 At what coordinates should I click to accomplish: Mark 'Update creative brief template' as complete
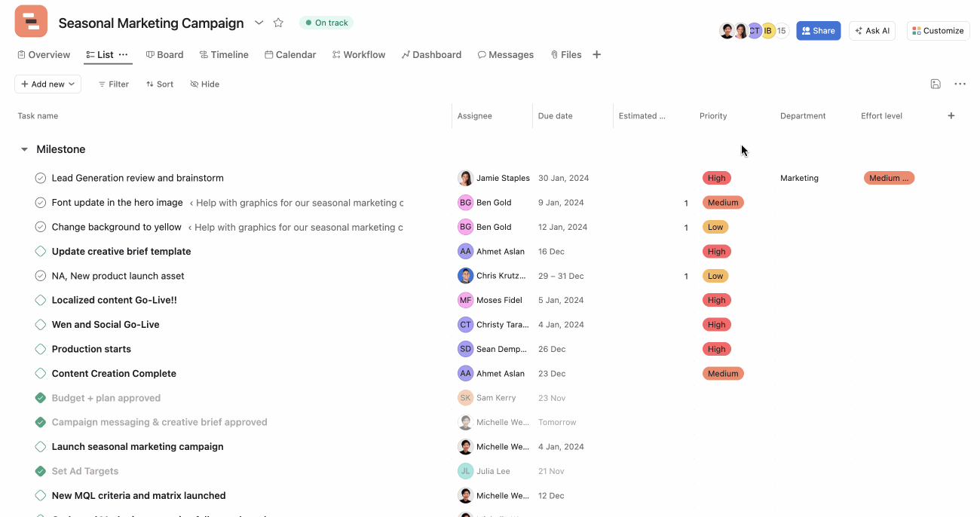coord(40,251)
